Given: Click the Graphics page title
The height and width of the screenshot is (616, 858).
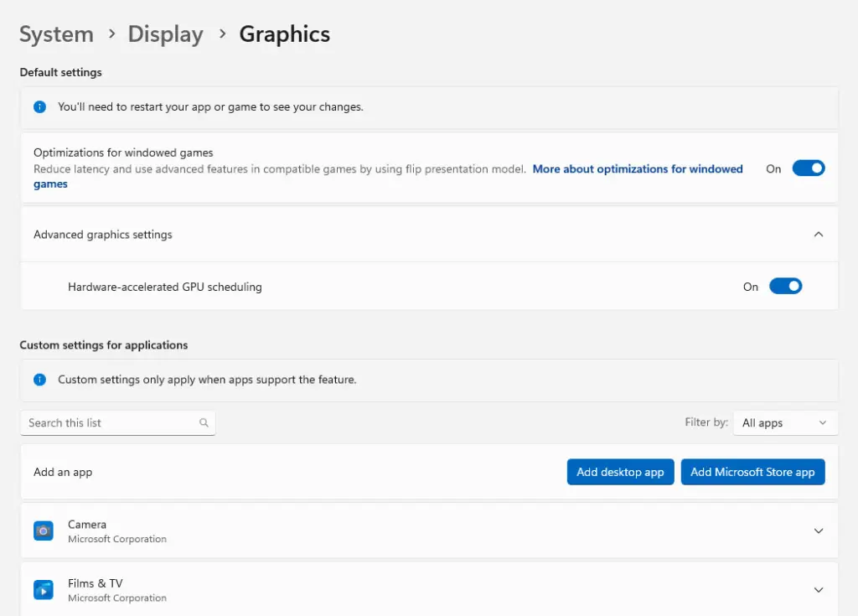Looking at the screenshot, I should pos(285,34).
